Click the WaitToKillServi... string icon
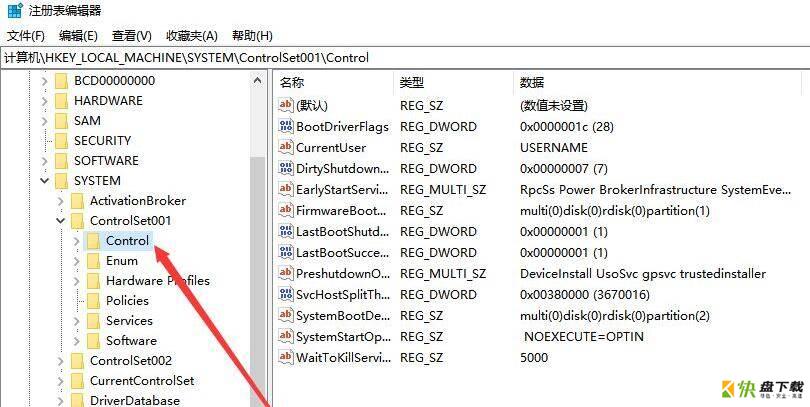This screenshot has height=407, width=810. [286, 357]
